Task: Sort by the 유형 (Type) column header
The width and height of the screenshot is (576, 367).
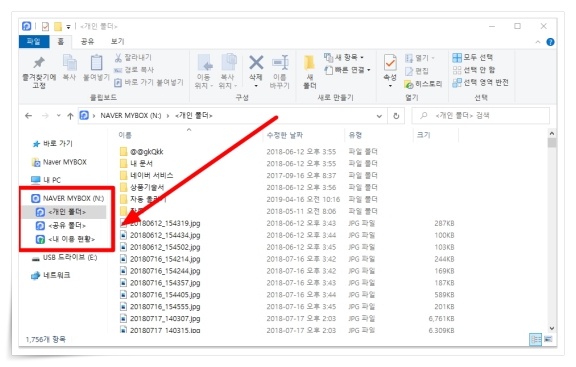Action: click(x=356, y=135)
